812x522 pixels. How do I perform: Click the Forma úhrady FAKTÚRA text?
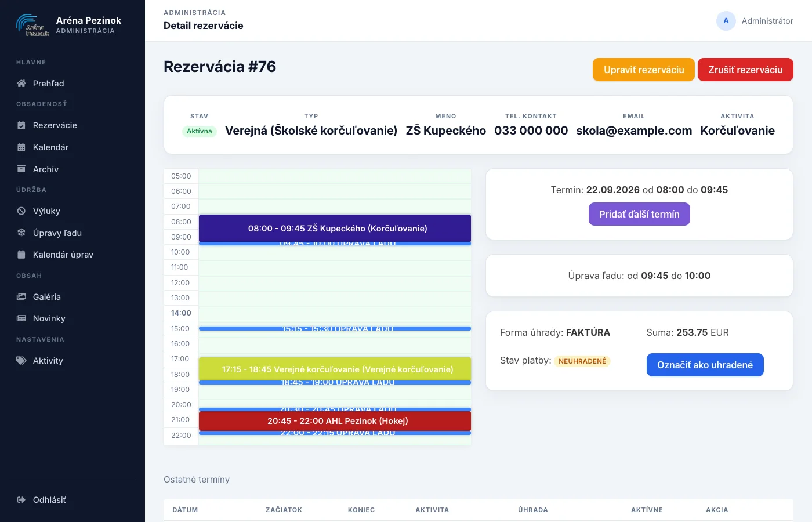click(x=555, y=332)
